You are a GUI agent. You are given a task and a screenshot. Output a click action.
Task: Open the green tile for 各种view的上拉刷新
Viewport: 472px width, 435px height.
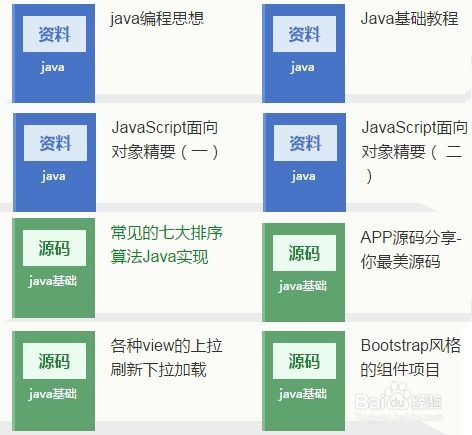coord(54,381)
